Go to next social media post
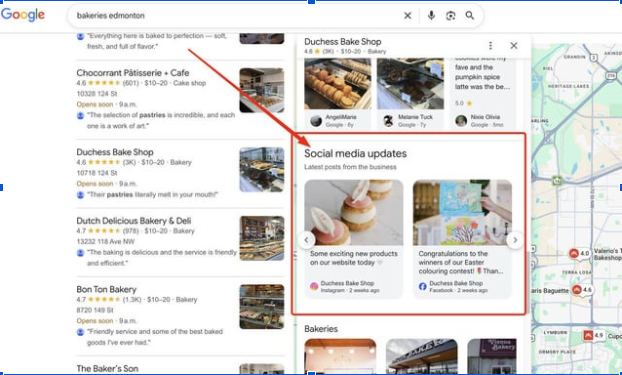The width and height of the screenshot is (622, 375). pyautogui.click(x=515, y=240)
